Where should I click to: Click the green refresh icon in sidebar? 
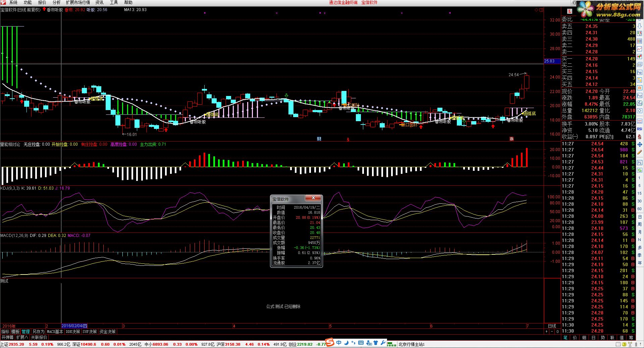640,170
